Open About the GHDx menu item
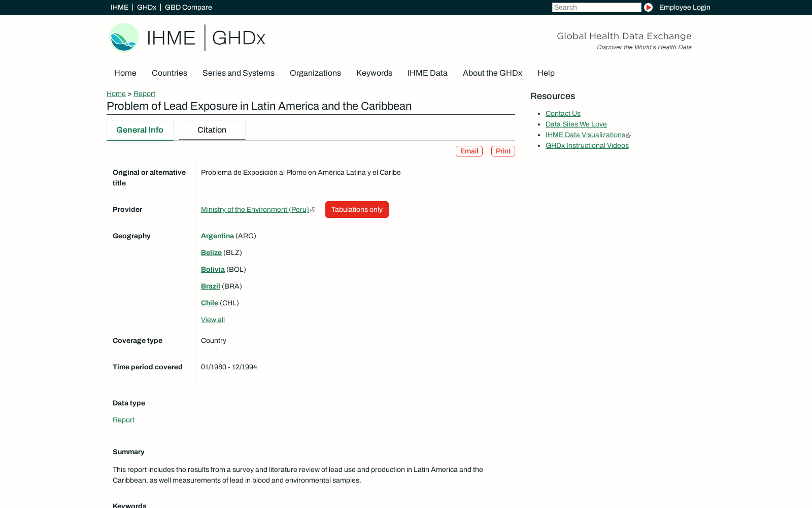This screenshot has width=812, height=508. click(492, 73)
